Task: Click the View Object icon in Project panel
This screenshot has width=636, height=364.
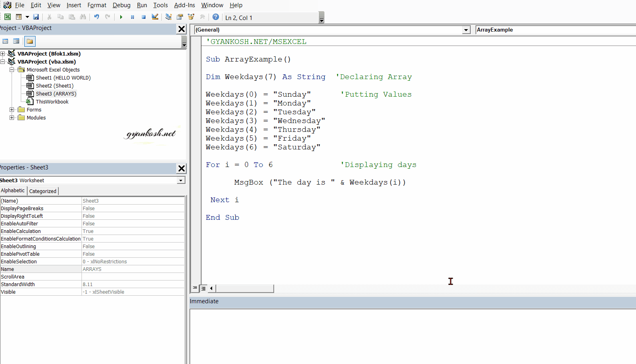Action: click(x=16, y=41)
